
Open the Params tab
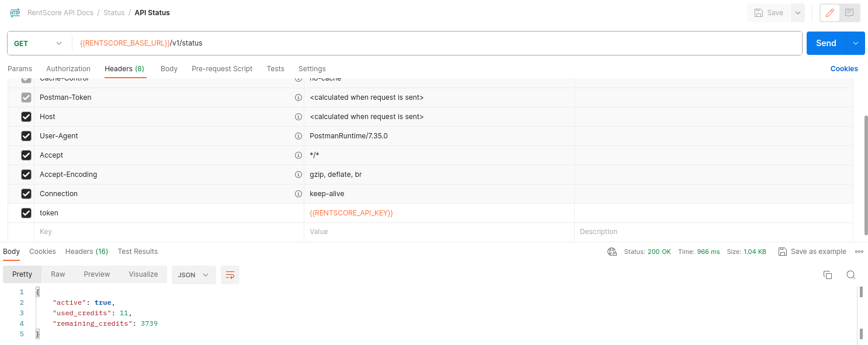click(x=20, y=69)
